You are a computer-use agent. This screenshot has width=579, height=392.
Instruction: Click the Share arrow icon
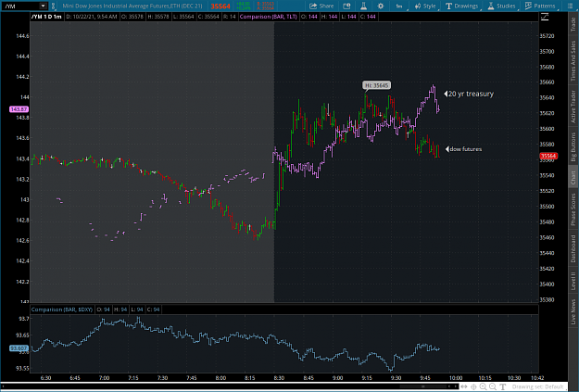pyautogui.click(x=313, y=6)
